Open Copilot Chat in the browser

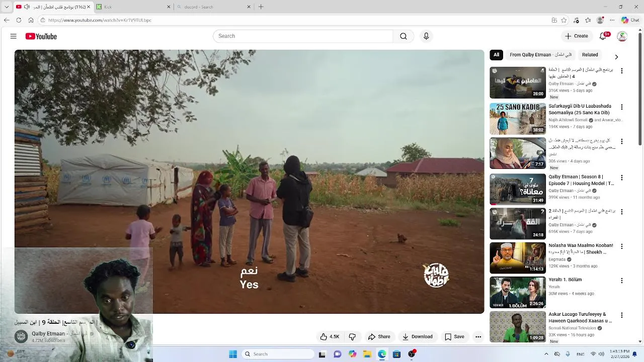coord(630,20)
